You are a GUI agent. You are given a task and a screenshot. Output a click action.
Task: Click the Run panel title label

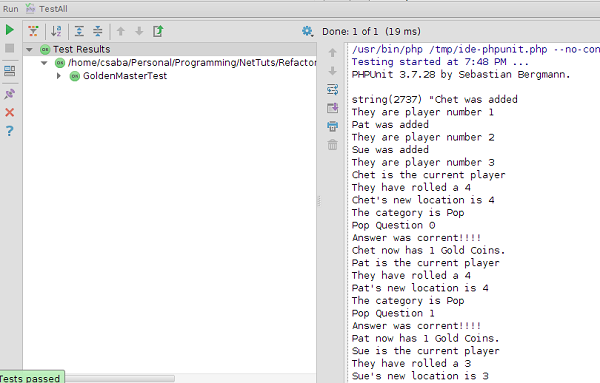click(x=10, y=9)
